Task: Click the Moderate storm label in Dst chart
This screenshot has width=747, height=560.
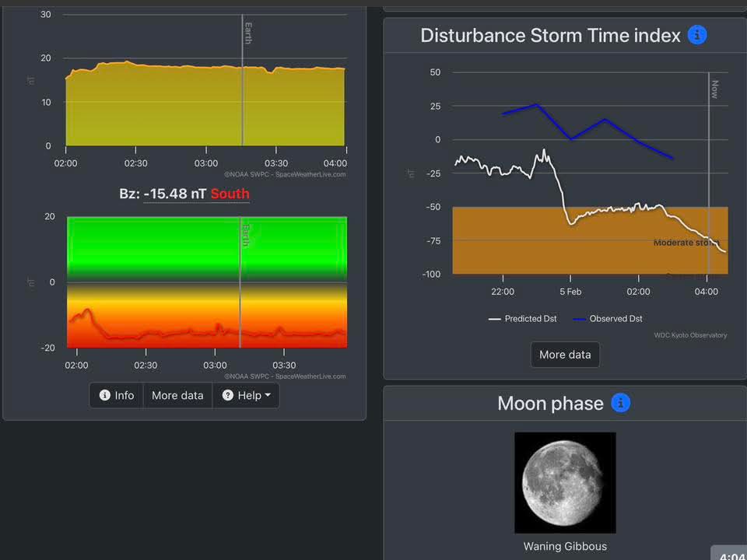Action: [683, 243]
